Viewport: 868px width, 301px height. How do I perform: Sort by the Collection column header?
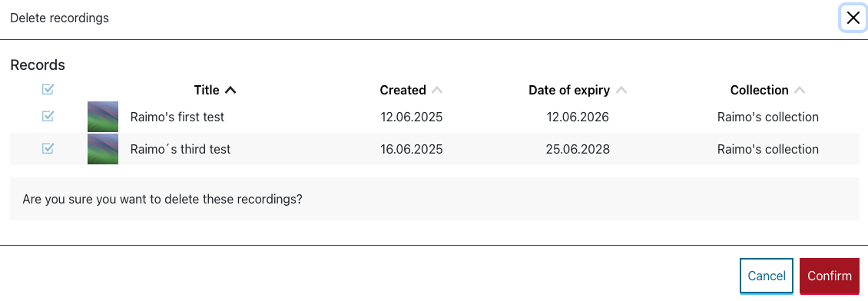(759, 90)
